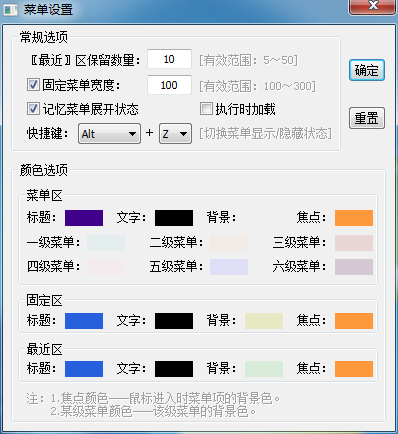Click the 固定菜单宽度 value input field
Viewport: 398px width, 434px height.
pyautogui.click(x=169, y=85)
